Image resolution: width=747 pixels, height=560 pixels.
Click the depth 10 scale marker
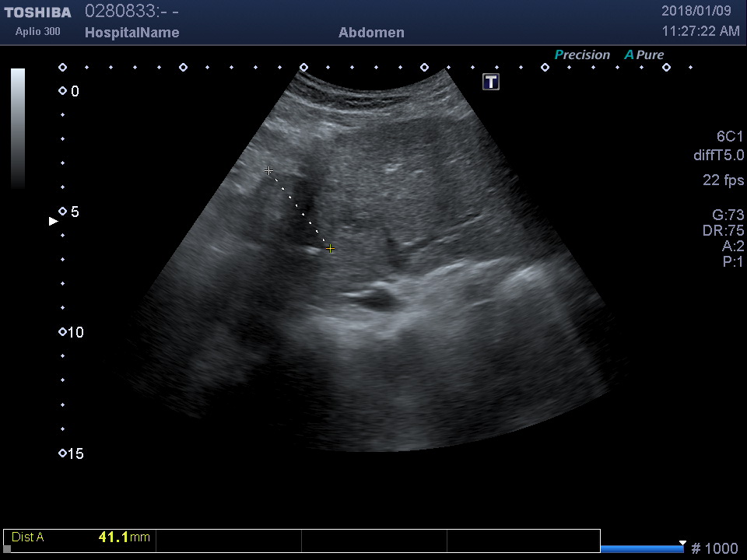pos(63,332)
